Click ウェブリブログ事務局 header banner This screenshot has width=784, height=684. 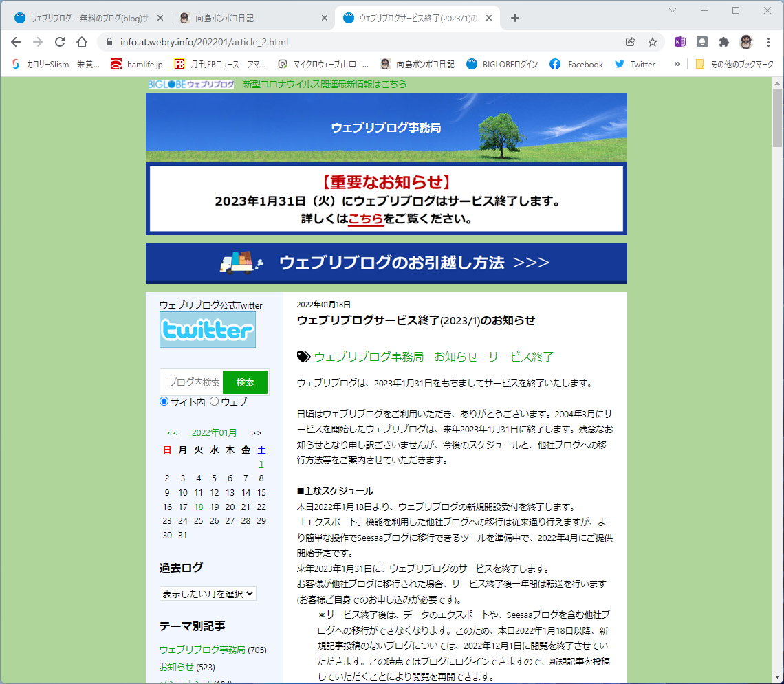pos(386,127)
